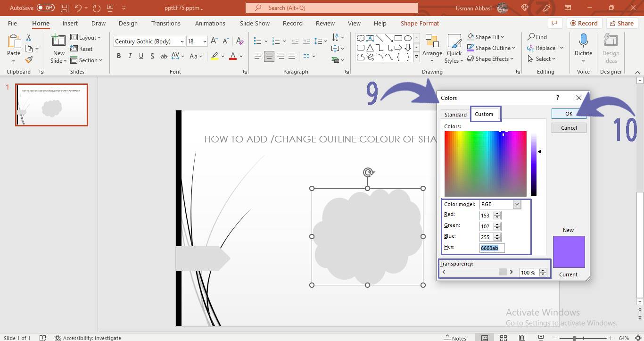This screenshot has height=341, width=644.
Task: Click Clear All Formatting icon
Action: tap(239, 42)
